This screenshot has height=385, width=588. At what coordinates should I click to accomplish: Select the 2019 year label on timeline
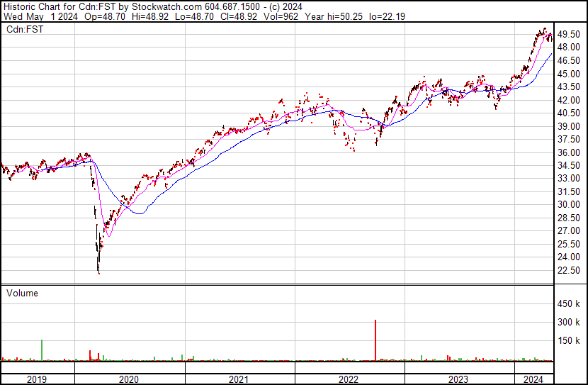point(37,379)
